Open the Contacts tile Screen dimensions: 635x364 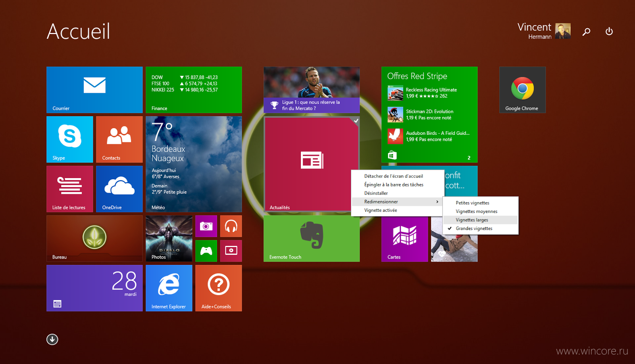pyautogui.click(x=119, y=139)
